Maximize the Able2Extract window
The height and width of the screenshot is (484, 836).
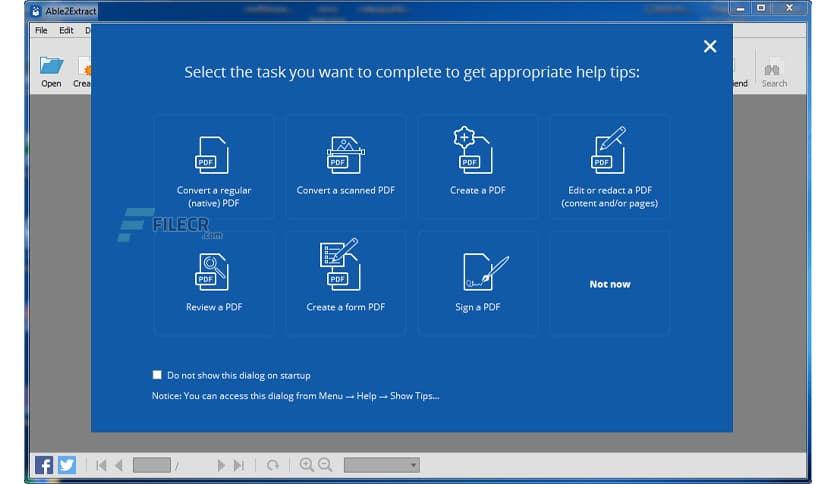(x=761, y=8)
